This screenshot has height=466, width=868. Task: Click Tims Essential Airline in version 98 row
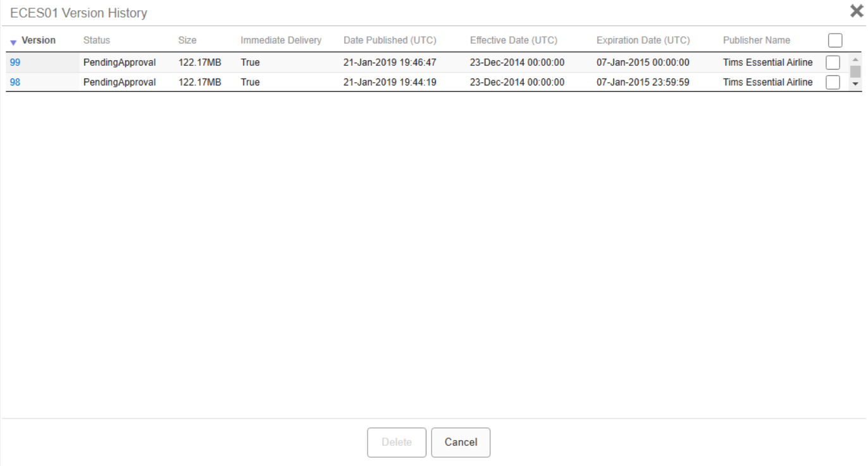[768, 82]
